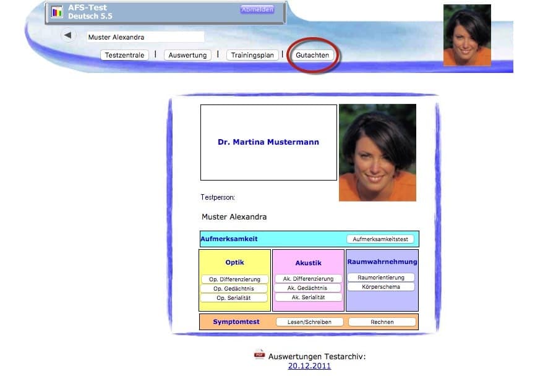This screenshot has height=392, width=548.
Task: Click the Muster Alexandra name input field
Action: tap(145, 37)
